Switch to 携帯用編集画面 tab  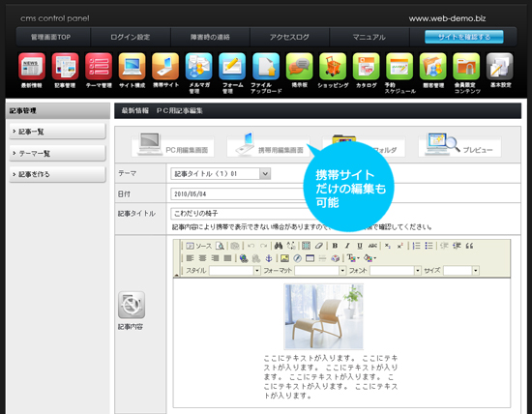(x=268, y=146)
